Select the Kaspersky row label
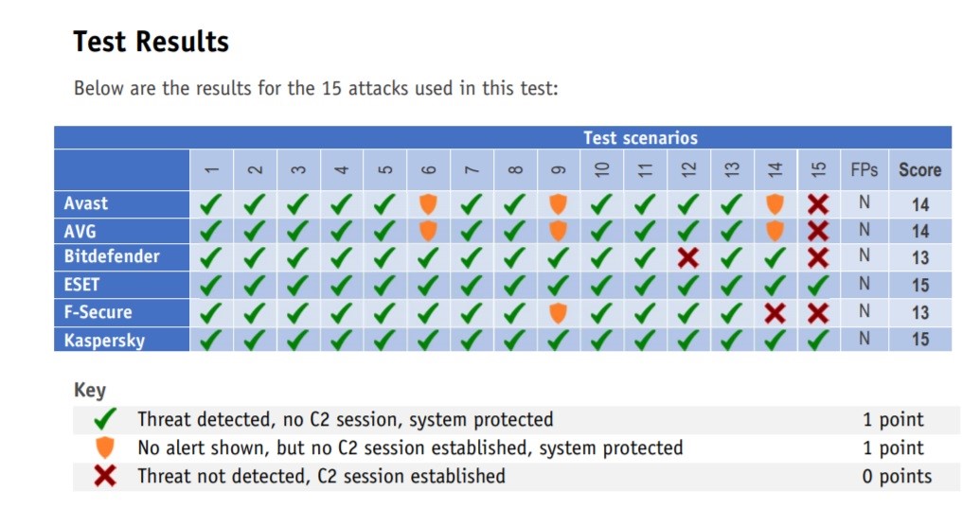This screenshot has width=980, height=508. tap(104, 341)
